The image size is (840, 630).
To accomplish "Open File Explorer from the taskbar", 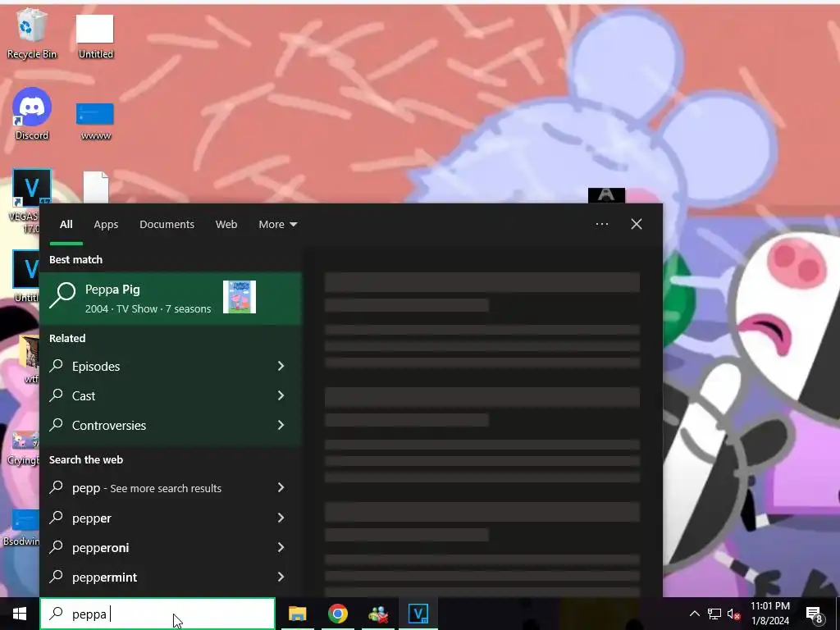I will (297, 614).
